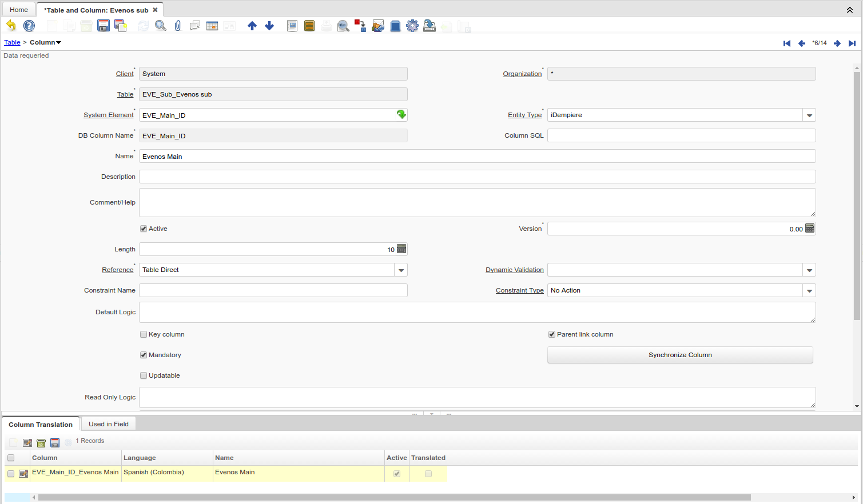The height and width of the screenshot is (504, 863).
Task: Open Help via the question mark icon
Action: coord(29,26)
